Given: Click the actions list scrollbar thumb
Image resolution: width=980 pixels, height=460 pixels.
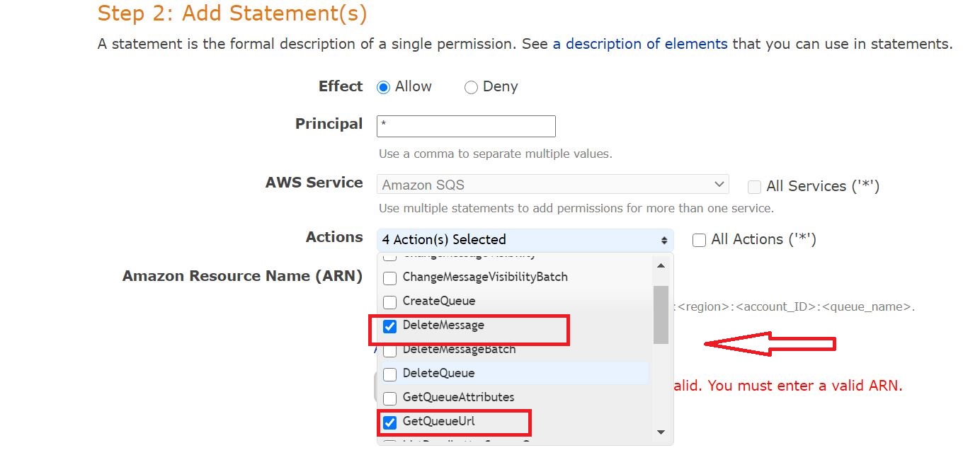Looking at the screenshot, I should click(x=661, y=314).
